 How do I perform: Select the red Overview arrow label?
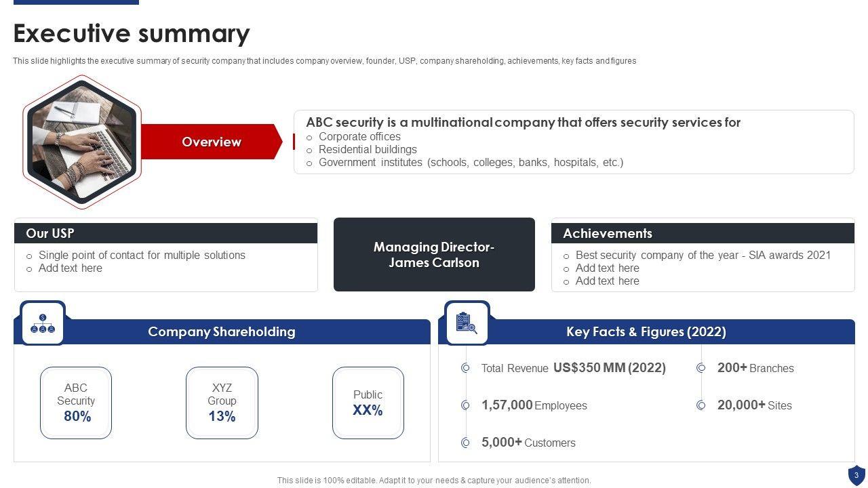[211, 142]
